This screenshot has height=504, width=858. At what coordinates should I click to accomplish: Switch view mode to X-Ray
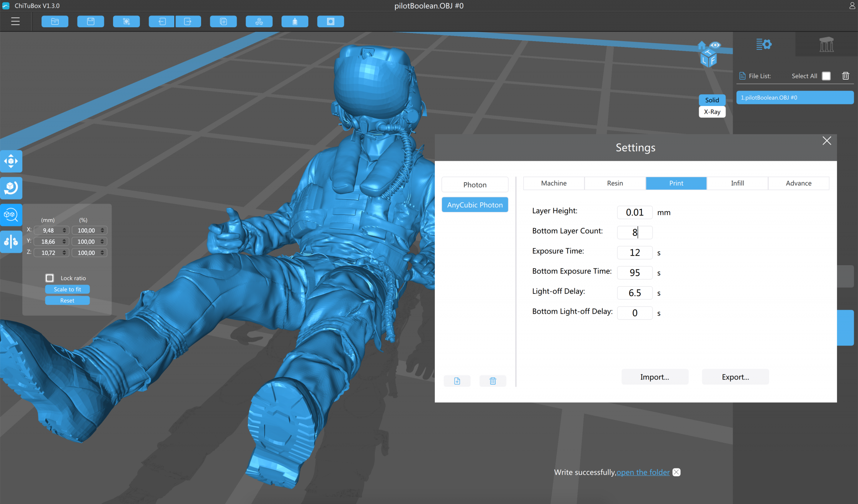[x=712, y=112]
